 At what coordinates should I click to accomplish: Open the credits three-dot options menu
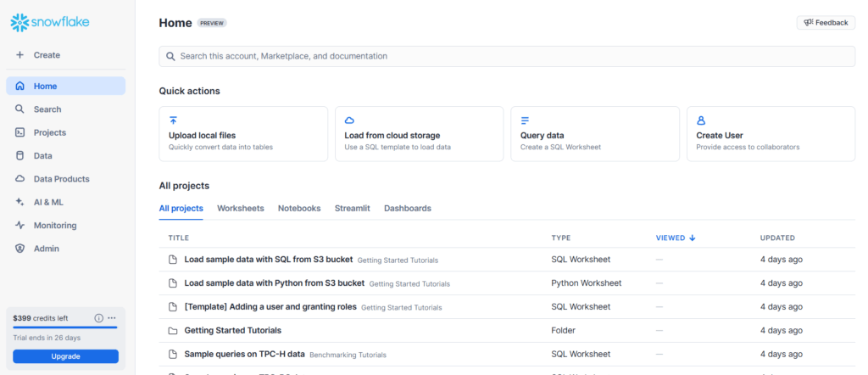(112, 318)
